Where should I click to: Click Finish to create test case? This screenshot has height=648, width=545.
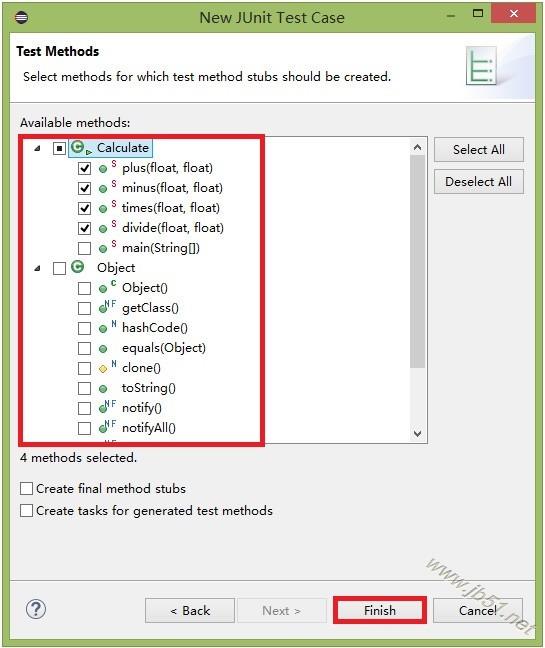380,610
